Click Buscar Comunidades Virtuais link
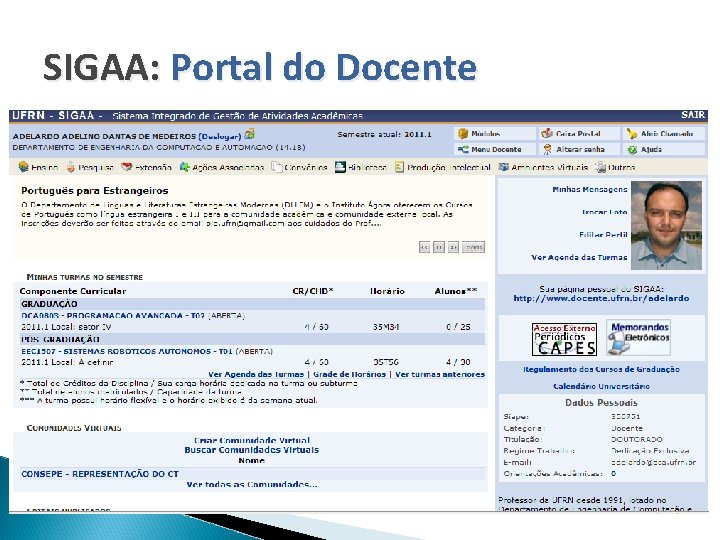Image resolution: width=720 pixels, height=540 pixels. point(252,450)
